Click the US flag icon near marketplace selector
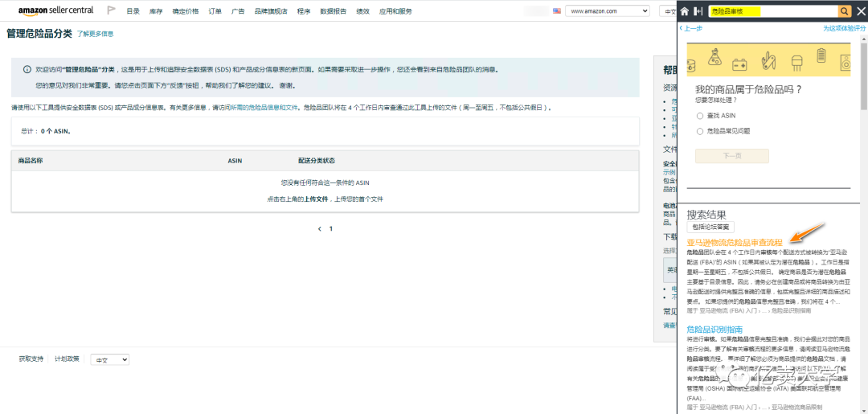Screen dimensions: 868x414 (x=557, y=10)
